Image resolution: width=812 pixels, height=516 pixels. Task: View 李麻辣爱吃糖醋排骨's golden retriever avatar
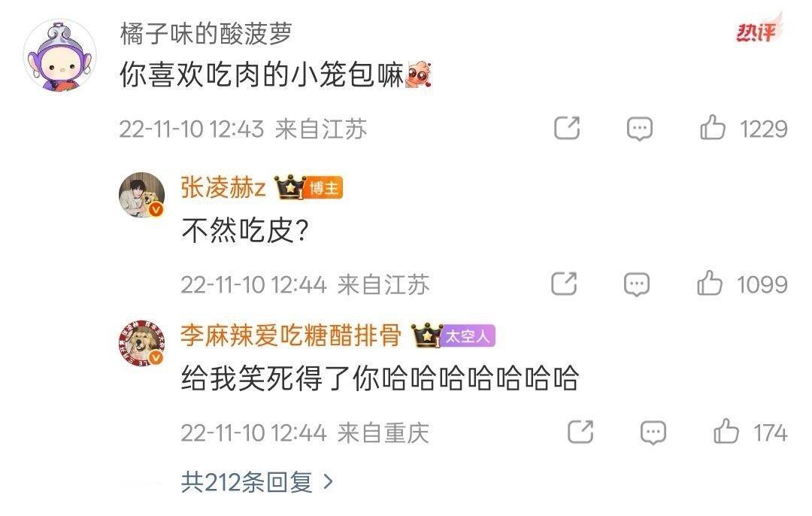point(142,343)
